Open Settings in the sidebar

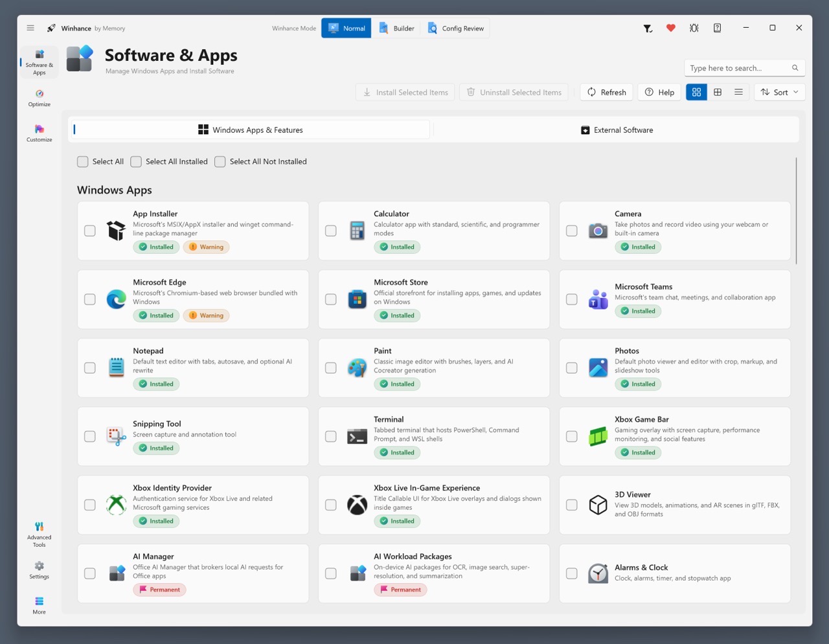(40, 570)
